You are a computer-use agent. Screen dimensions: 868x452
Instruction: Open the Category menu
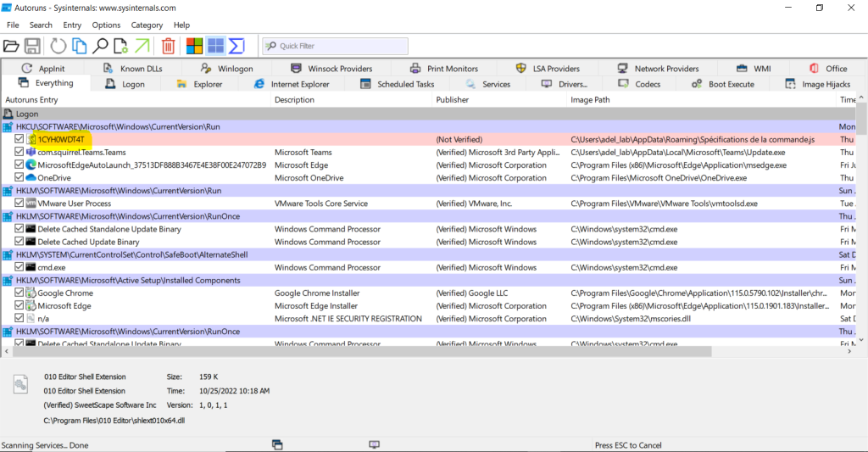click(147, 25)
